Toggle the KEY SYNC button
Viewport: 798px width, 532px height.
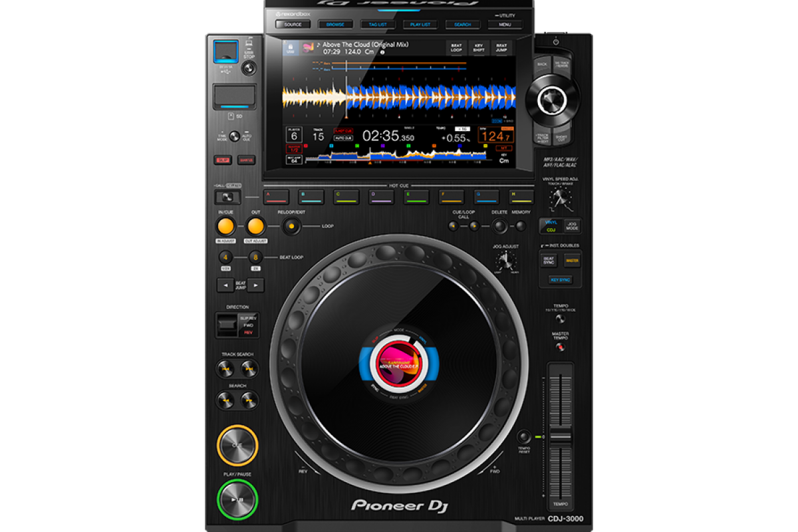click(x=560, y=281)
